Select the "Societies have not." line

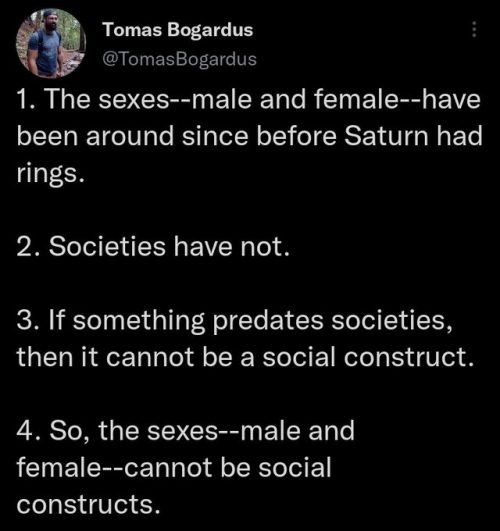153,246
